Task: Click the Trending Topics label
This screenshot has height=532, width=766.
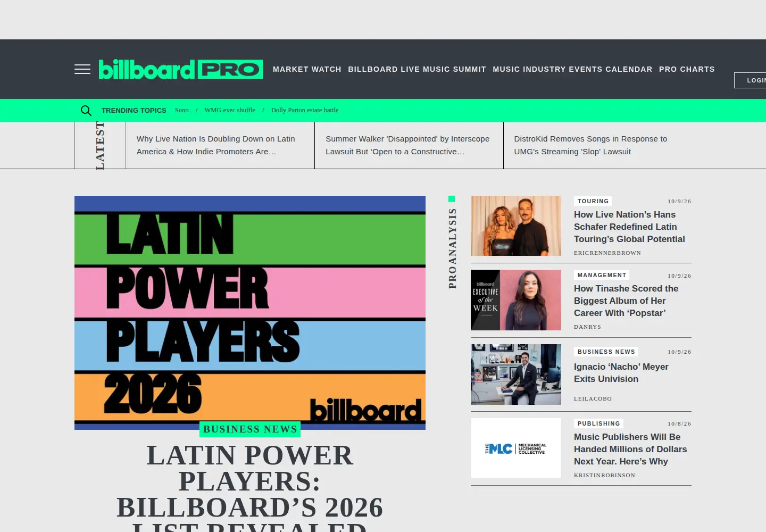Action: pyautogui.click(x=134, y=110)
